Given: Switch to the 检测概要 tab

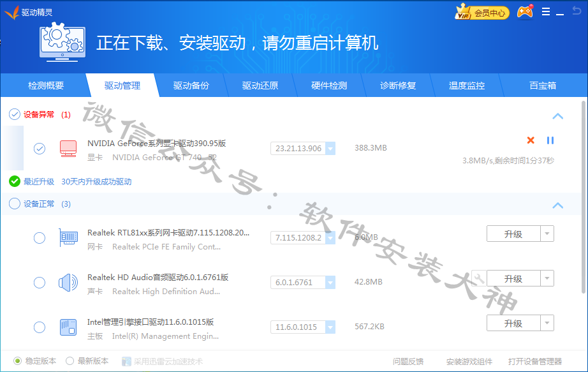Looking at the screenshot, I should pos(46,86).
